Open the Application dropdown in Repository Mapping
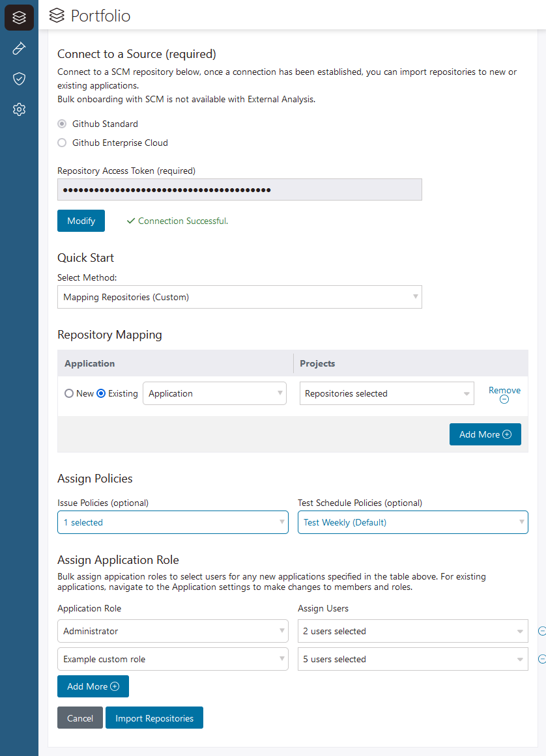Screen dimensions: 546x756 [x=214, y=393]
